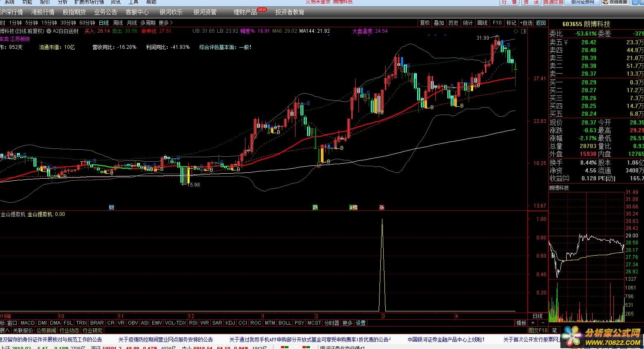Click the panel layout icon beside the diamond
Image resolution: width=644 pixels, height=349 pixels.
coord(524,31)
